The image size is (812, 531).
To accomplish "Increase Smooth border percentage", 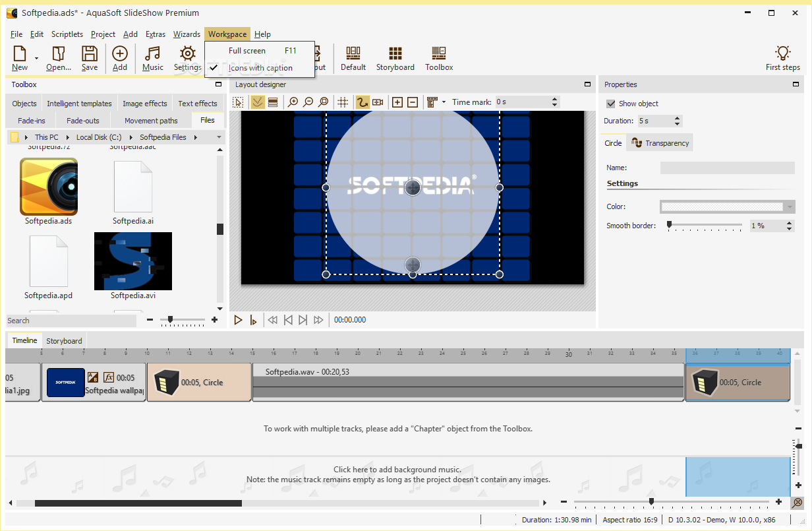I will (x=790, y=223).
